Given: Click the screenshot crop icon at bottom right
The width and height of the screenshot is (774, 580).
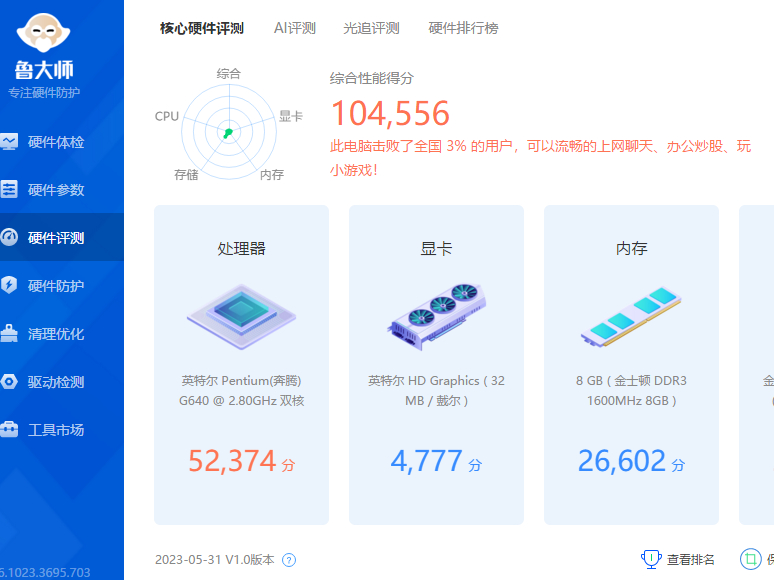Looking at the screenshot, I should pos(751,559).
